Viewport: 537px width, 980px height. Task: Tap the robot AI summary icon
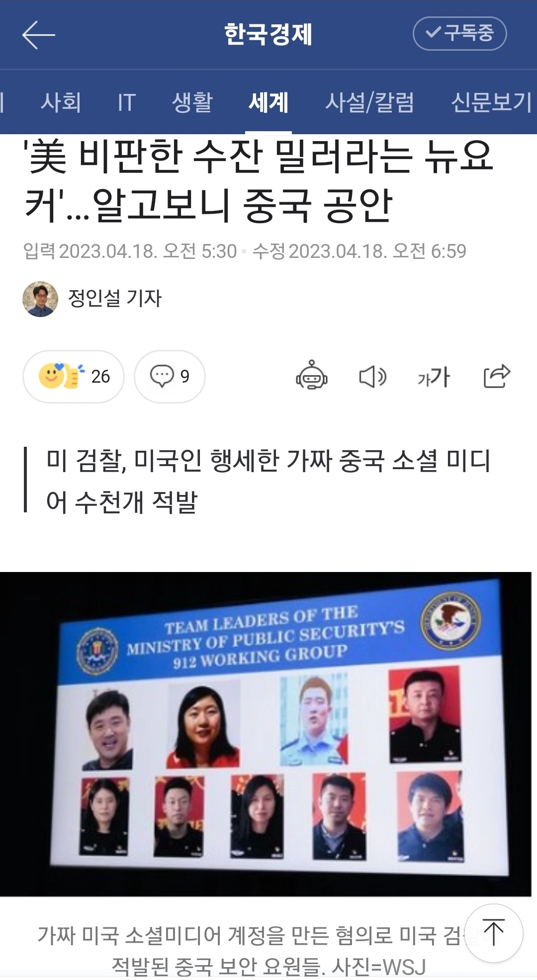click(312, 376)
